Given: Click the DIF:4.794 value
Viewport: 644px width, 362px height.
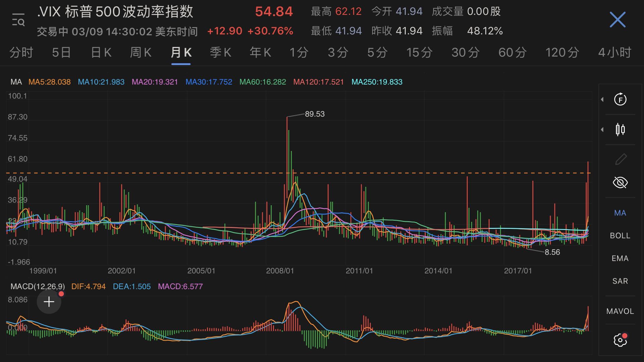Looking at the screenshot, I should pos(89,287).
